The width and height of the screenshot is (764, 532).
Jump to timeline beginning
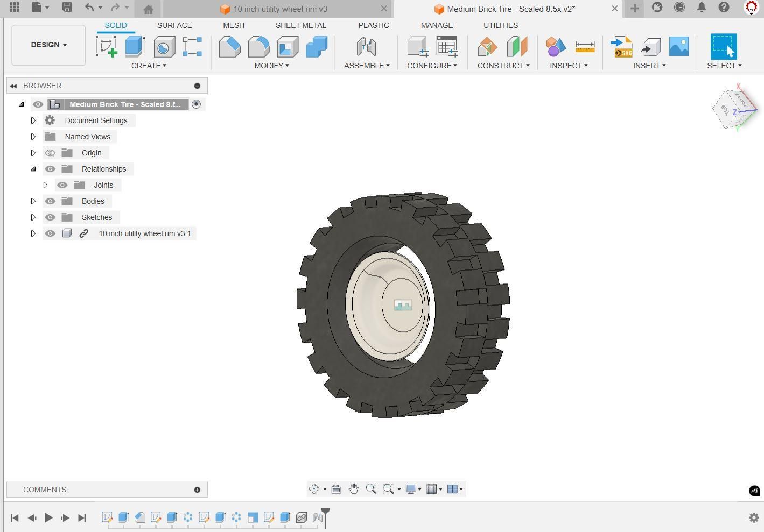click(x=15, y=517)
